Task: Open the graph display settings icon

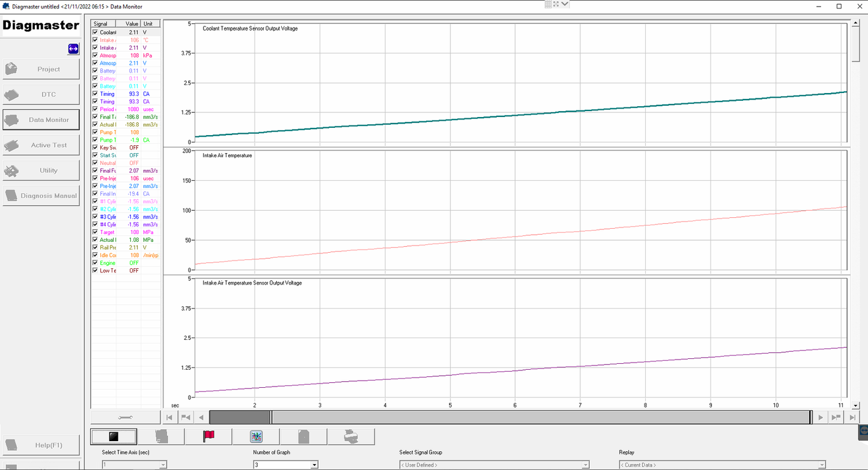Action: click(x=256, y=436)
